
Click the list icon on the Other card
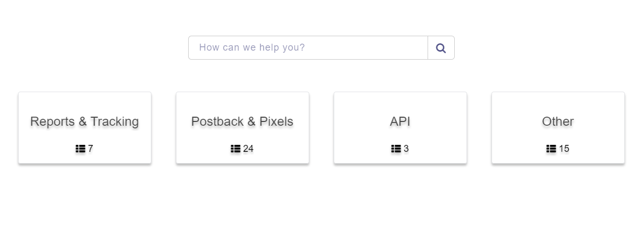tap(551, 149)
